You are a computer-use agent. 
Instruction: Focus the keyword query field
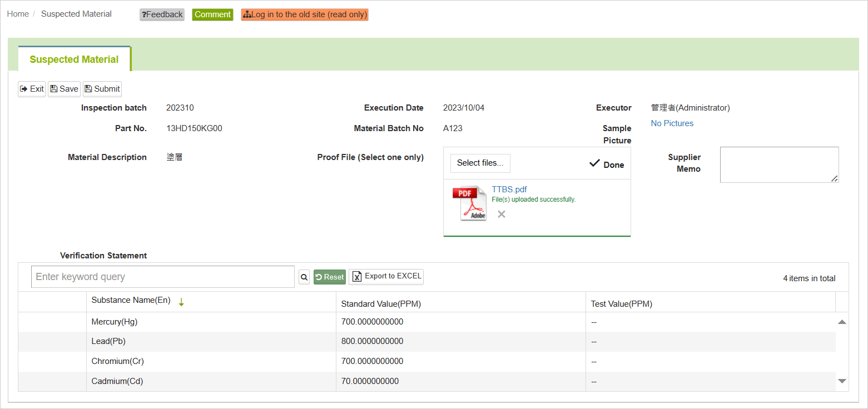(x=163, y=277)
